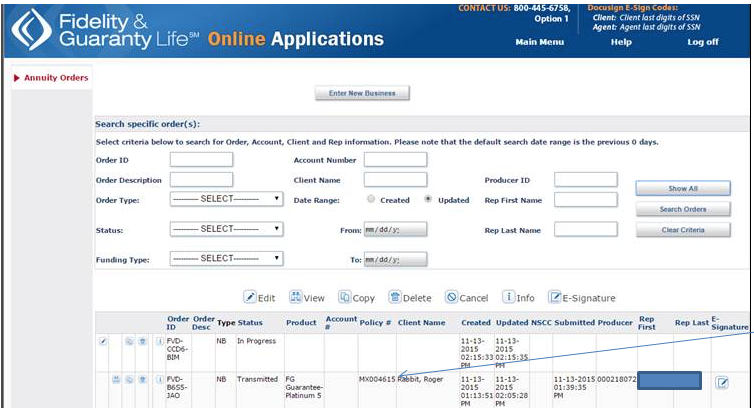Click the Info icon in the toolbar

508,297
